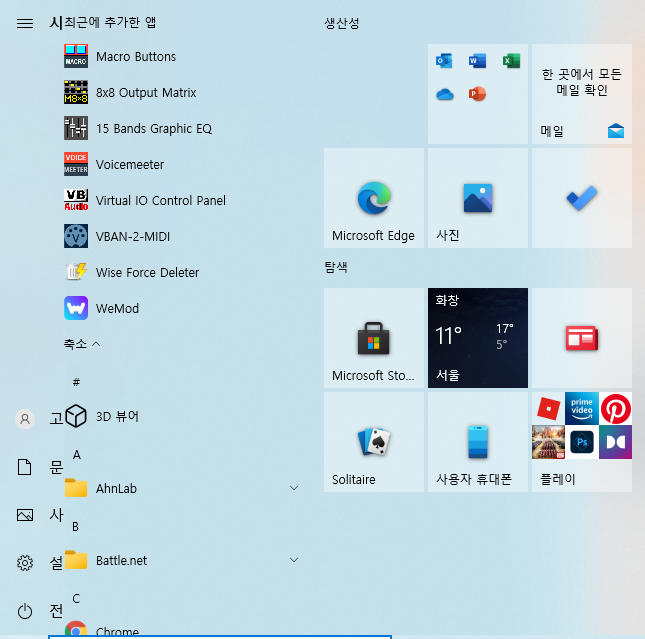
Task: Open Roblox in the 플레이 folder
Action: pos(548,409)
